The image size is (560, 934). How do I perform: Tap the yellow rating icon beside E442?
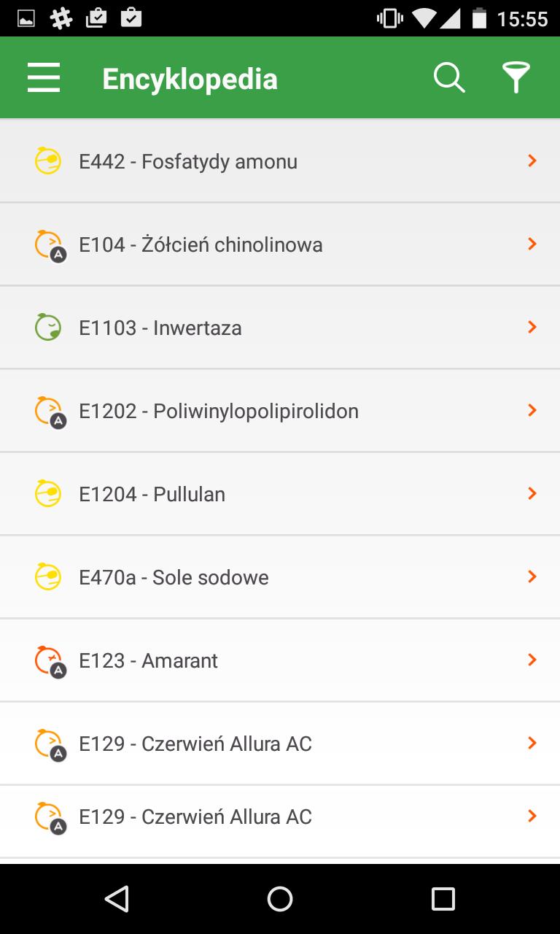pyautogui.click(x=49, y=161)
